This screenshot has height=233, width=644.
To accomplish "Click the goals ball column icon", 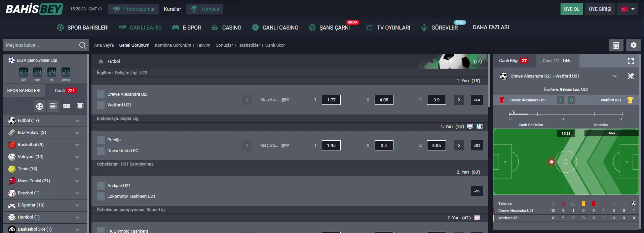I will [x=634, y=203].
